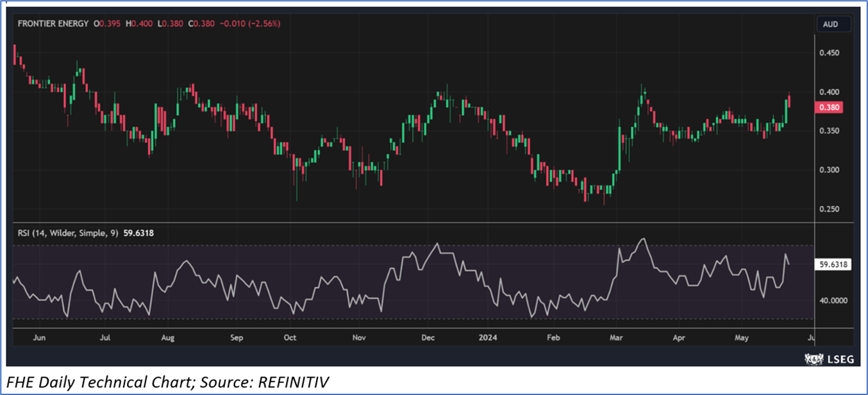
Task: Click the FRONTIER ENERGY symbol title
Action: (53, 24)
